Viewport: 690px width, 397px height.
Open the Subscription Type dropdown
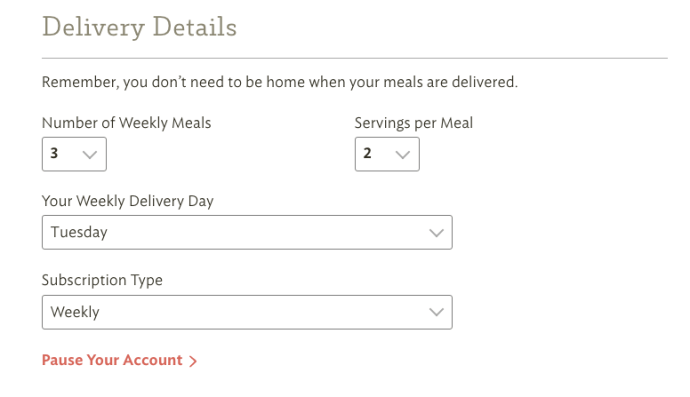(x=247, y=312)
